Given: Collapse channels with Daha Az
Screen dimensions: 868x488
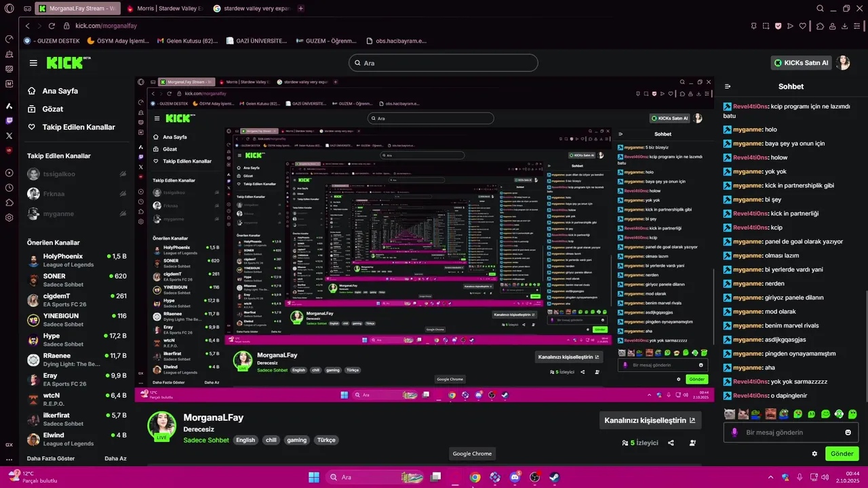Looking at the screenshot, I should point(115,458).
